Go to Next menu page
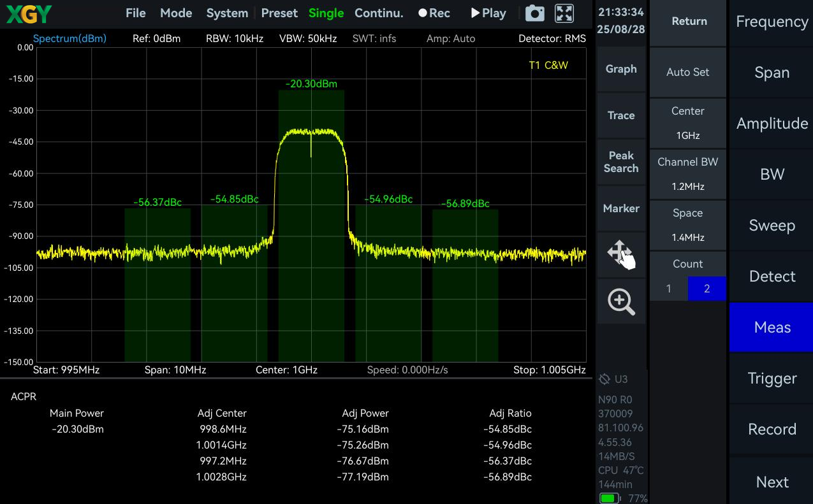 click(772, 482)
